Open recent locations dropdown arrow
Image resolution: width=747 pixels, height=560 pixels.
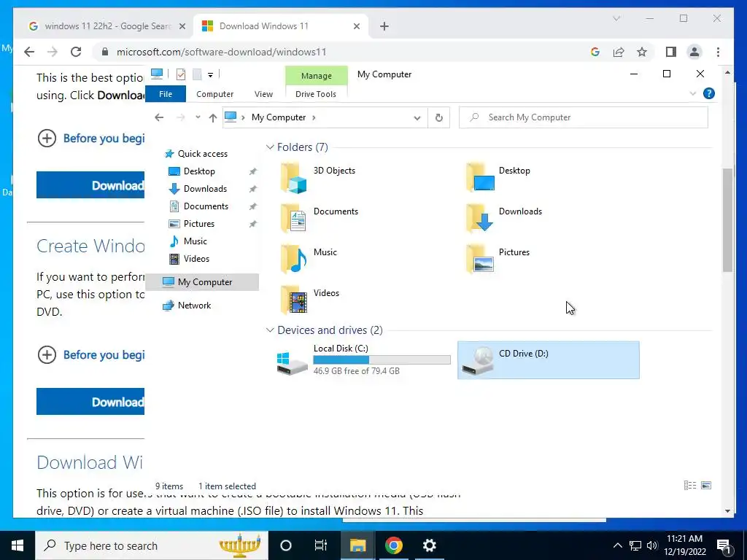198,117
